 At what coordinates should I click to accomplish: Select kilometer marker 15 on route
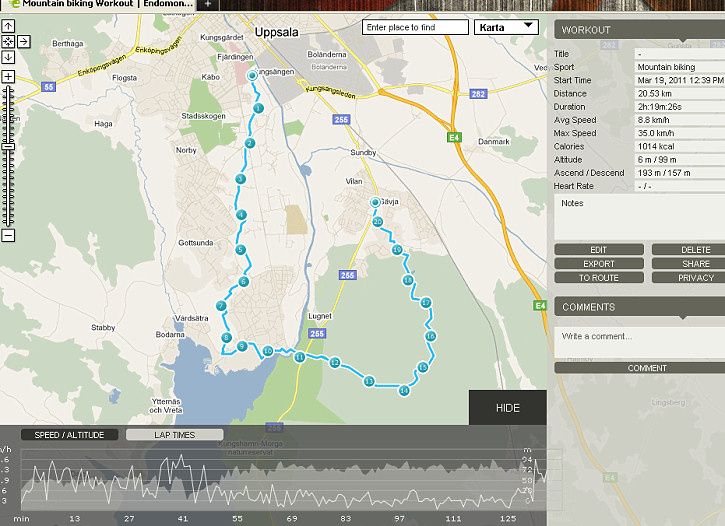[423, 367]
